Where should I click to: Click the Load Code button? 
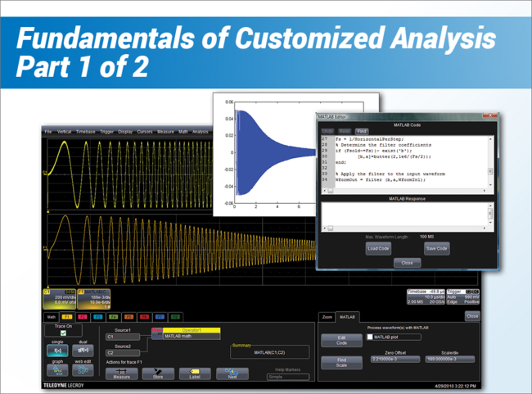[x=378, y=248]
